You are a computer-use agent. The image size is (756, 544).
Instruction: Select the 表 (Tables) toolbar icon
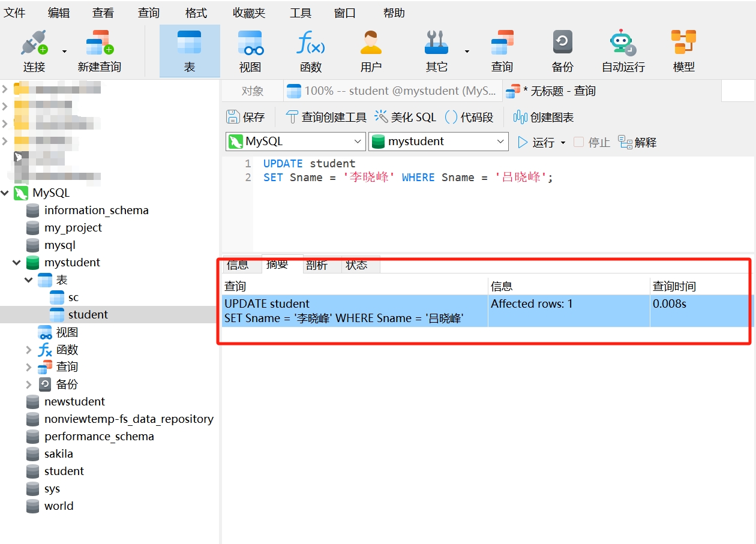[x=189, y=50]
